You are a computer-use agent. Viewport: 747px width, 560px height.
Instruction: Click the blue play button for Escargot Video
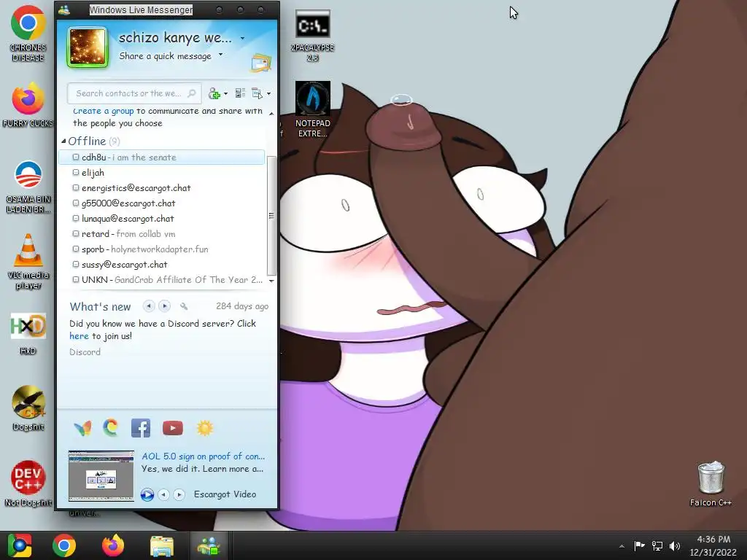[x=147, y=495]
